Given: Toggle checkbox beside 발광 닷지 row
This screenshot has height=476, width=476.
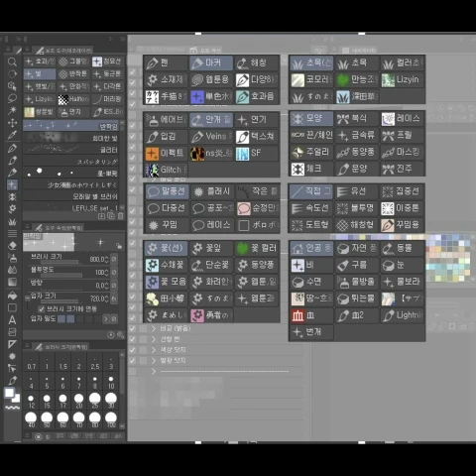Looking at the screenshot, I should tap(133, 360).
